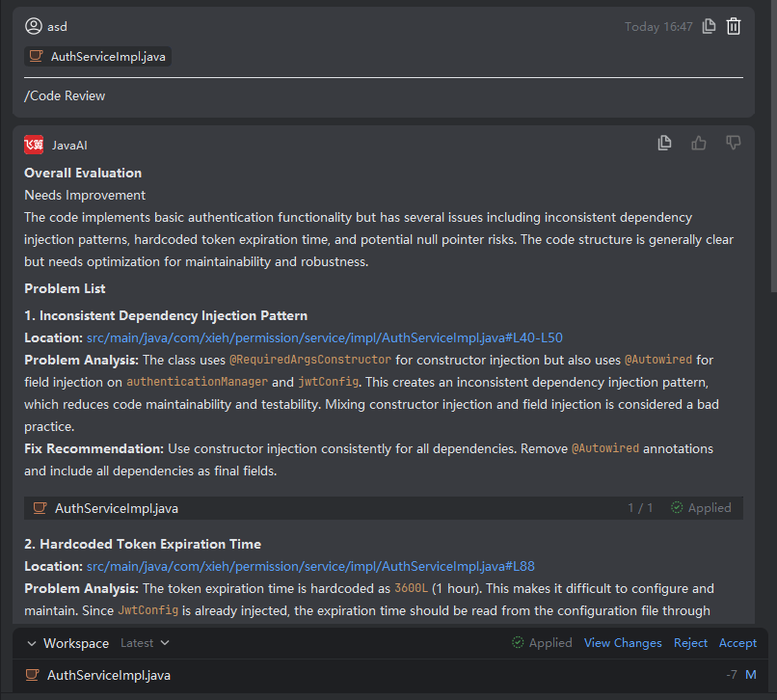Click the user avatar icon beside asd
Image resolution: width=777 pixels, height=700 pixels.
34,27
